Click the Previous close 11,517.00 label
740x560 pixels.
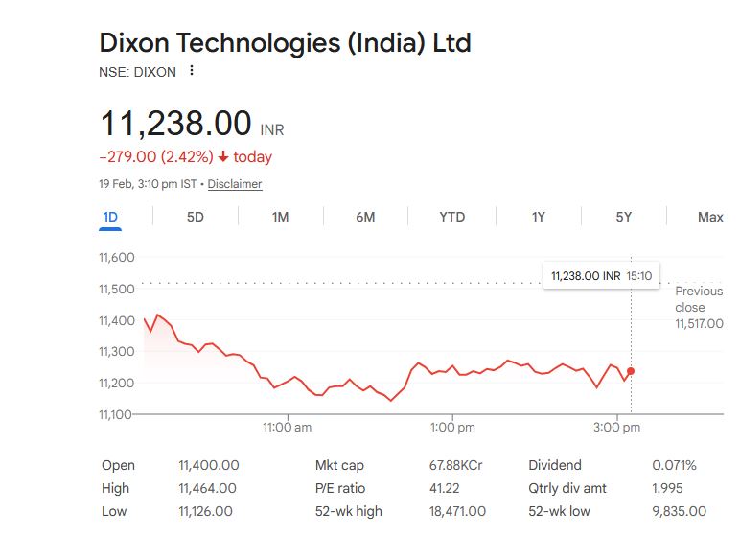coord(699,308)
